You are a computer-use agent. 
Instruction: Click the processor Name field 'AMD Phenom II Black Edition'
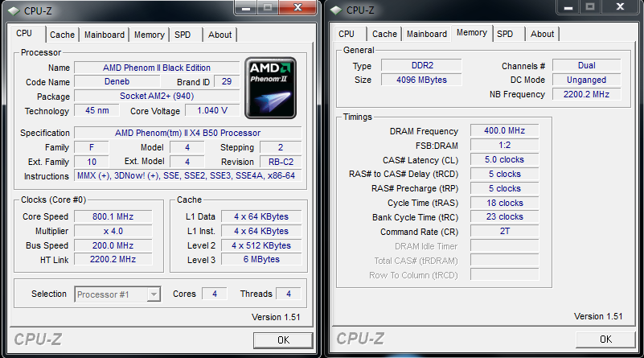[157, 68]
